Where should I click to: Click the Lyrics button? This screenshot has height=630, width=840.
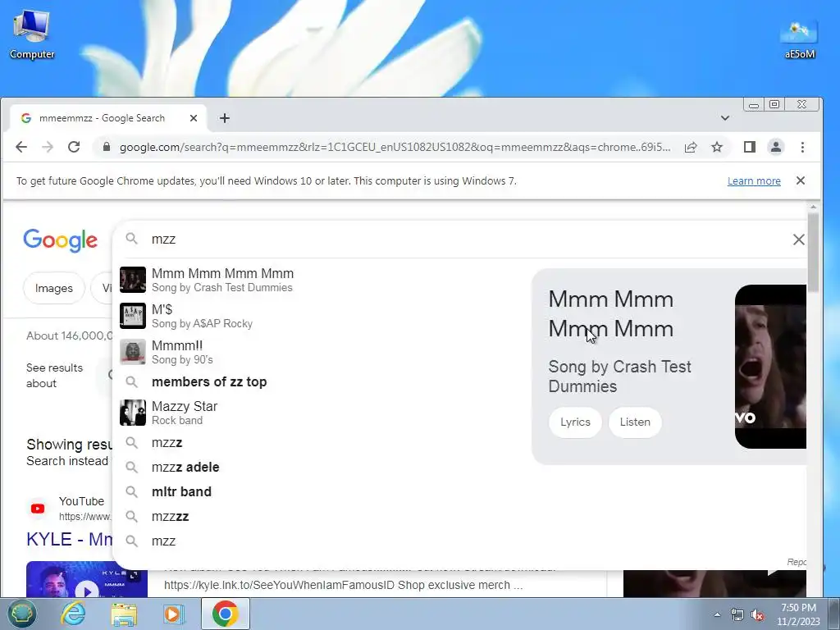[575, 422]
